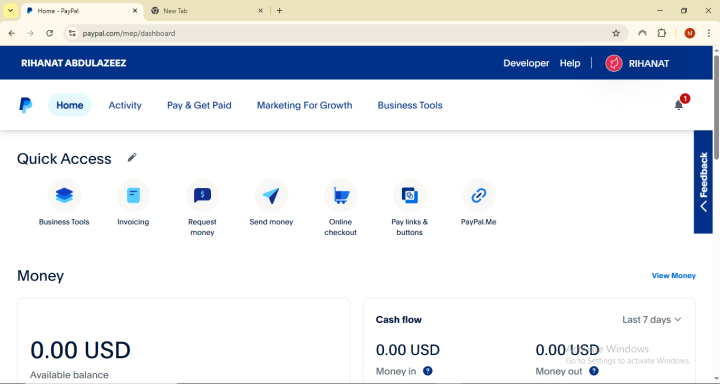This screenshot has height=384, width=720.
Task: Open the Marketing For Growth menu
Action: pos(304,105)
